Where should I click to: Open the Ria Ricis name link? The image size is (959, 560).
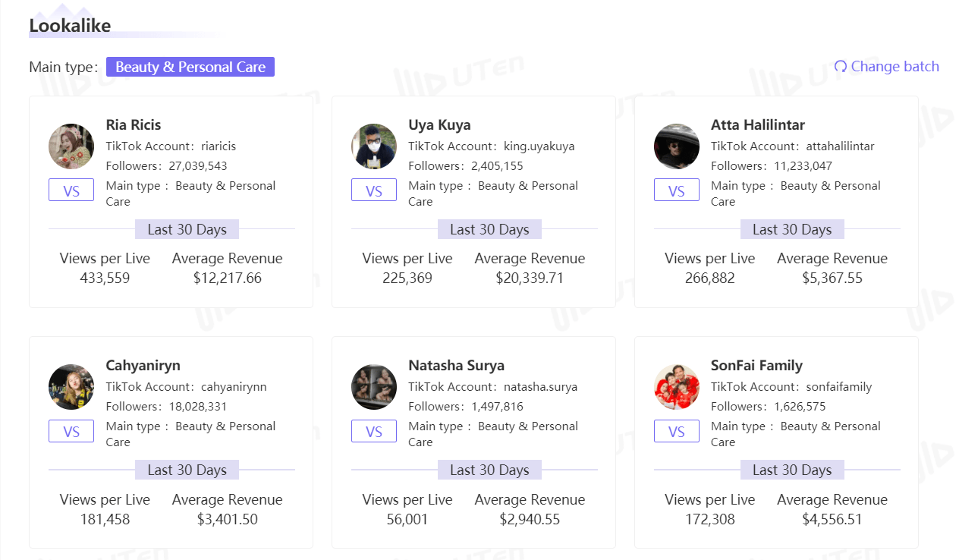(x=134, y=125)
